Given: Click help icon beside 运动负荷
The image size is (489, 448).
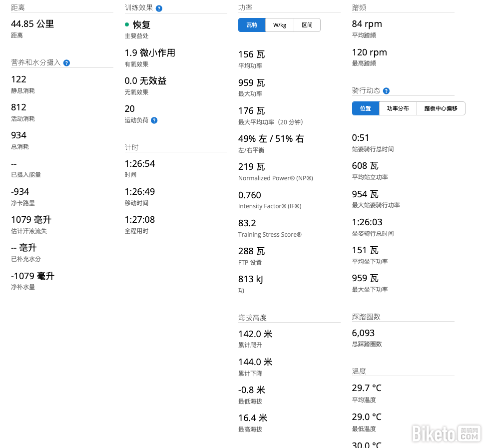Looking at the screenshot, I should point(154,120).
